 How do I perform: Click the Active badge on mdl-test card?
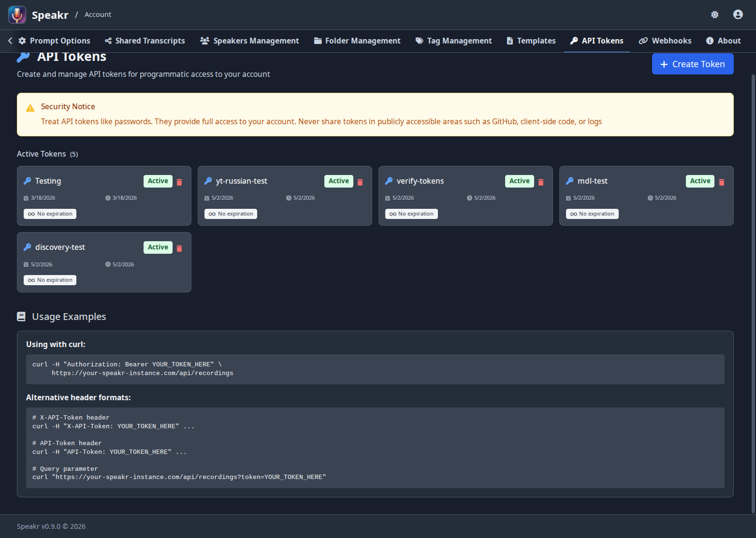click(700, 181)
